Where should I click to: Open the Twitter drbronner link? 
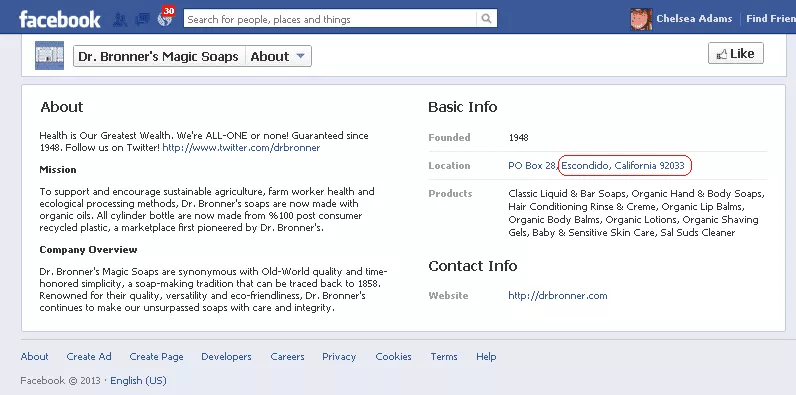tap(241, 148)
